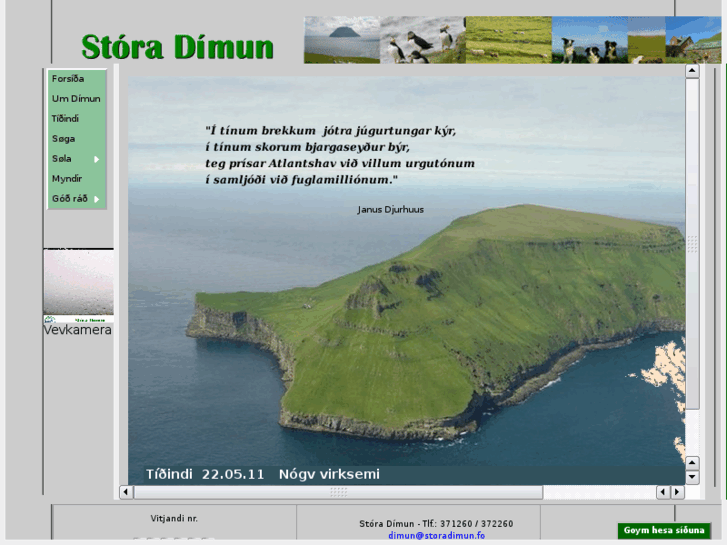The image size is (727, 545).
Task: Click the Janus Djurhuus author name
Action: click(x=390, y=210)
